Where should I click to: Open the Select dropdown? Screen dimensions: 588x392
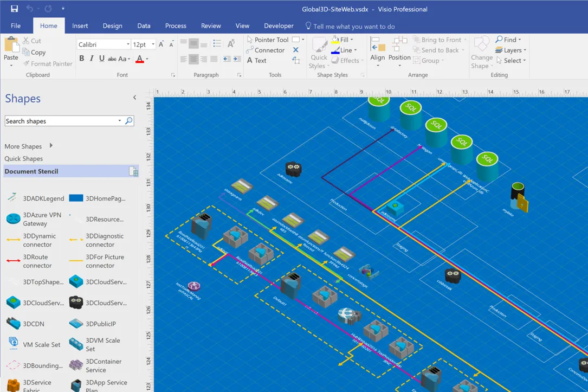pyautogui.click(x=511, y=60)
